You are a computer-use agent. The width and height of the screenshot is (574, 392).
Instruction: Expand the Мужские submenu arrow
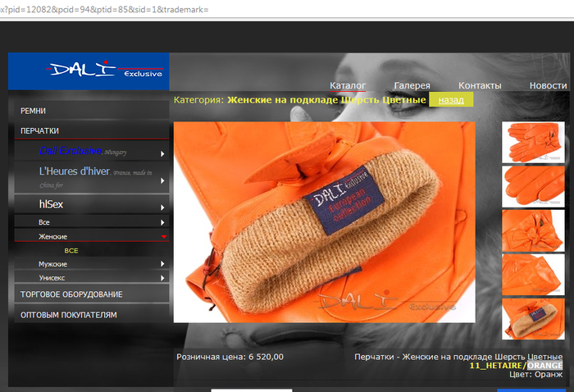click(x=162, y=264)
